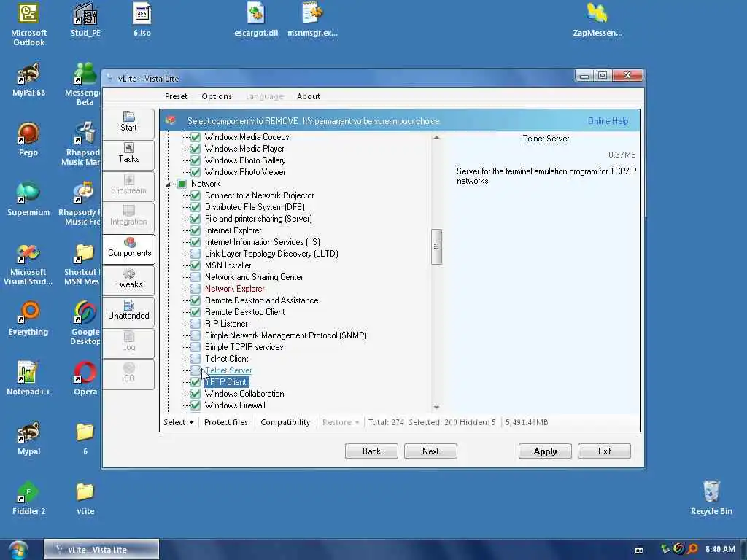The image size is (747, 560).
Task: Open the Tweaks section
Action: [128, 279]
